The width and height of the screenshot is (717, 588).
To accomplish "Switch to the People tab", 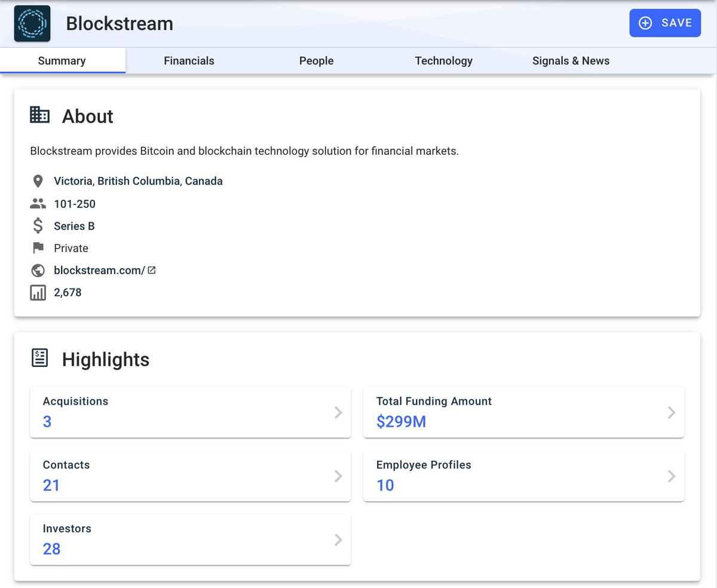I will tap(316, 61).
